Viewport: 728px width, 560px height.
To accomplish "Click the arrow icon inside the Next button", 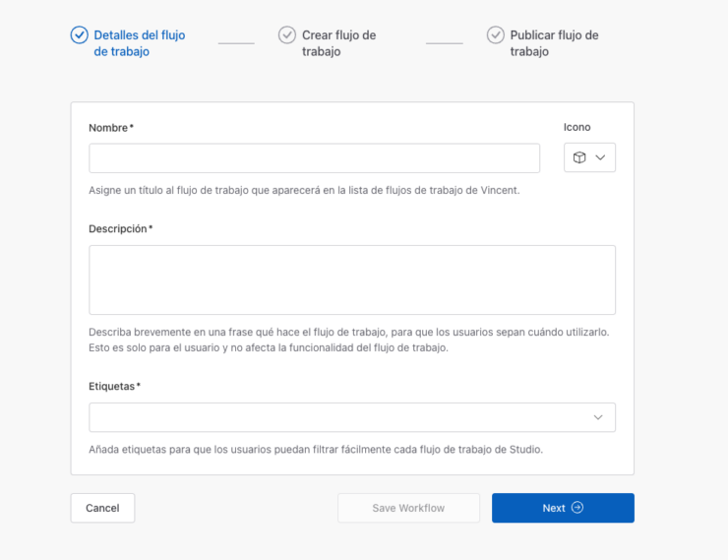I will coord(577,508).
